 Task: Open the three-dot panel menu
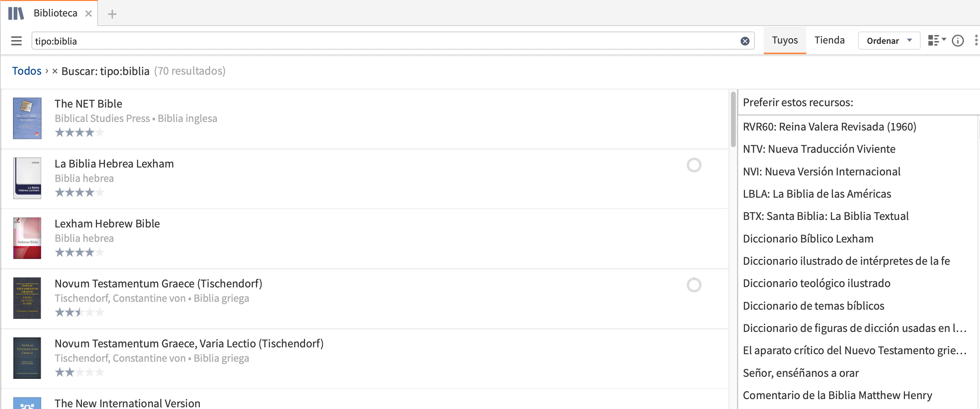pyautogui.click(x=976, y=40)
